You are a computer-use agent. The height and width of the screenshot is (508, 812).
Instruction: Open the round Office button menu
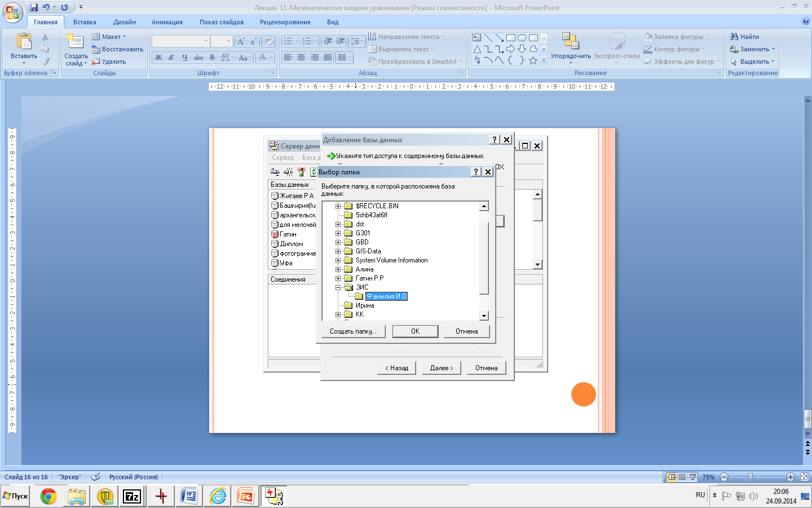12,11
